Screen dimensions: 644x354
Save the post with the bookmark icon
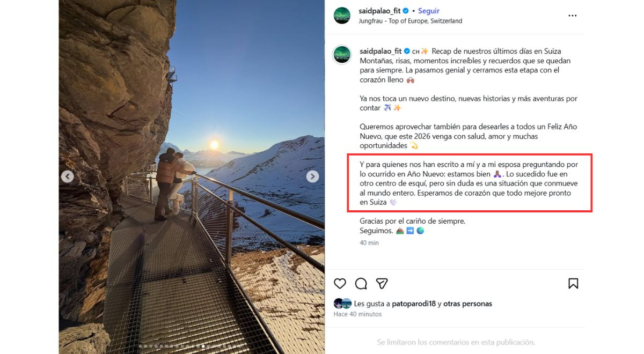tap(573, 283)
